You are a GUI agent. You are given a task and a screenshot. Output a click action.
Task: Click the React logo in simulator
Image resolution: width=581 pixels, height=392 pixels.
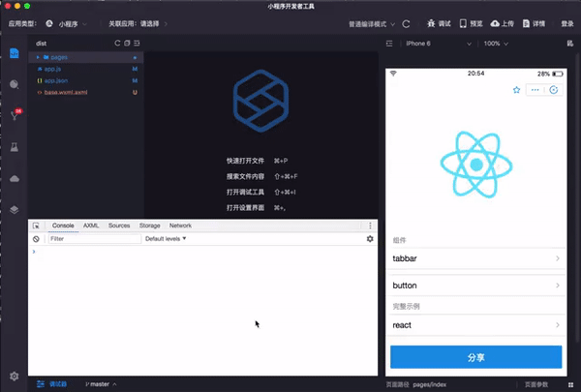coord(476,165)
